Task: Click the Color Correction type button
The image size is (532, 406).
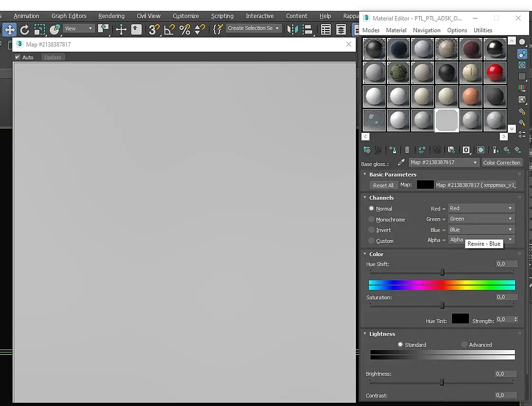Action: coord(502,163)
